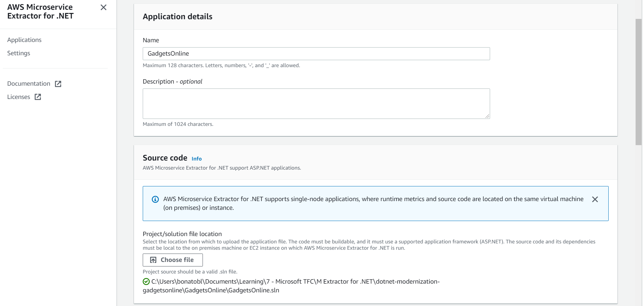Click the info icon in the blue alert
This screenshot has width=644, height=306.
pos(155,199)
